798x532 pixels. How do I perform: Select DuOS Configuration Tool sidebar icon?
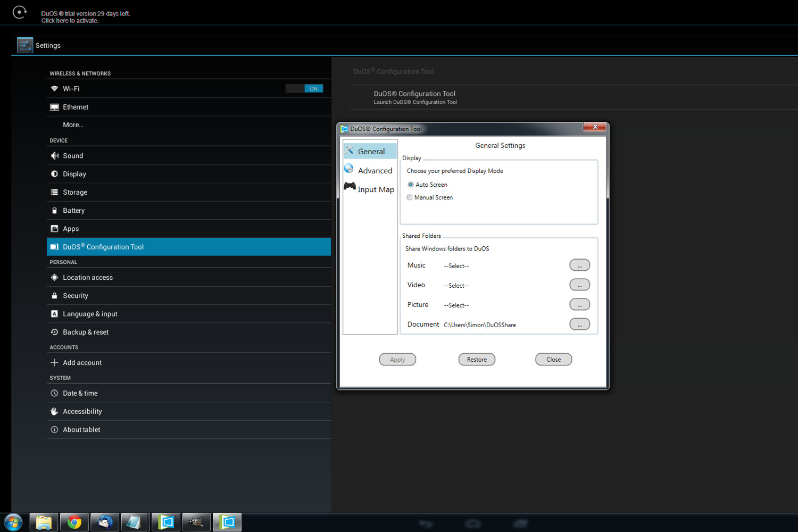click(x=54, y=247)
